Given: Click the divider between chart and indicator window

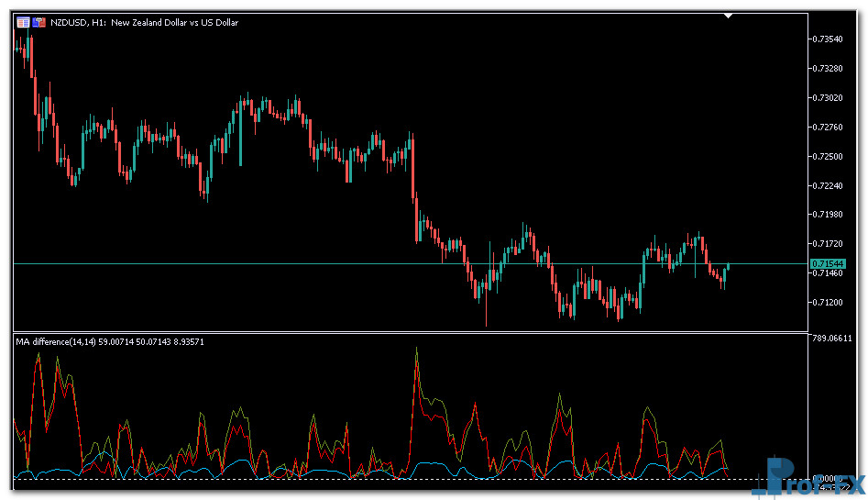Looking at the screenshot, I should tap(411, 332).
